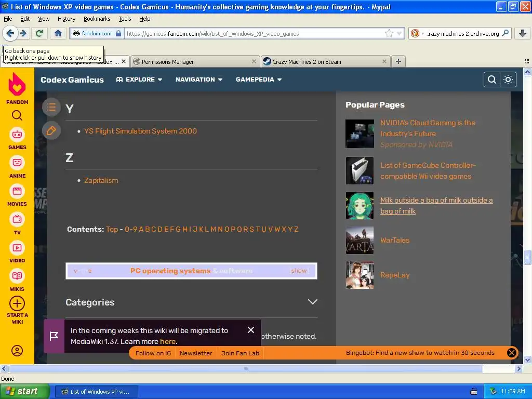Switch to Crazy Machines 2 on Steam tab
532x399 pixels.
click(325, 61)
